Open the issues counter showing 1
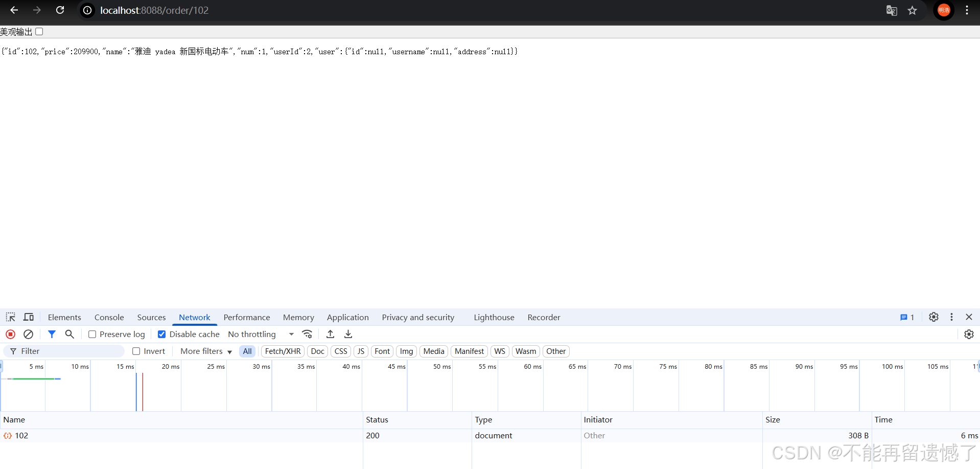The width and height of the screenshot is (980, 469). (x=907, y=317)
